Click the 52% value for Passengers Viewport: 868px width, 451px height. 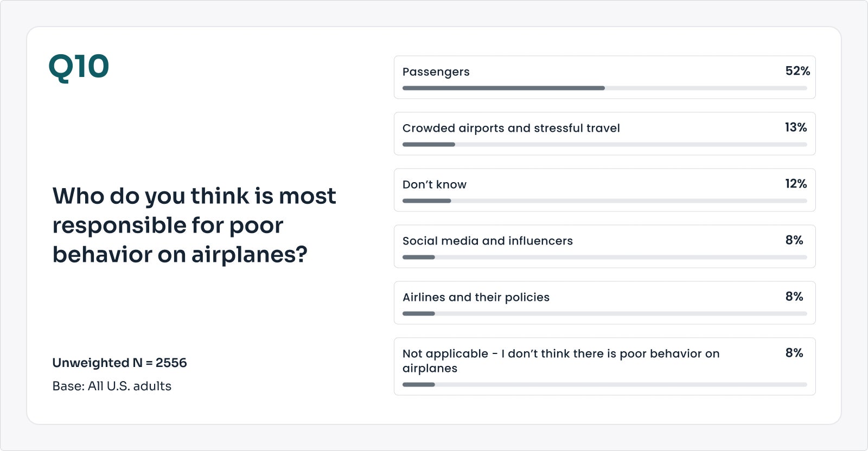coord(797,71)
